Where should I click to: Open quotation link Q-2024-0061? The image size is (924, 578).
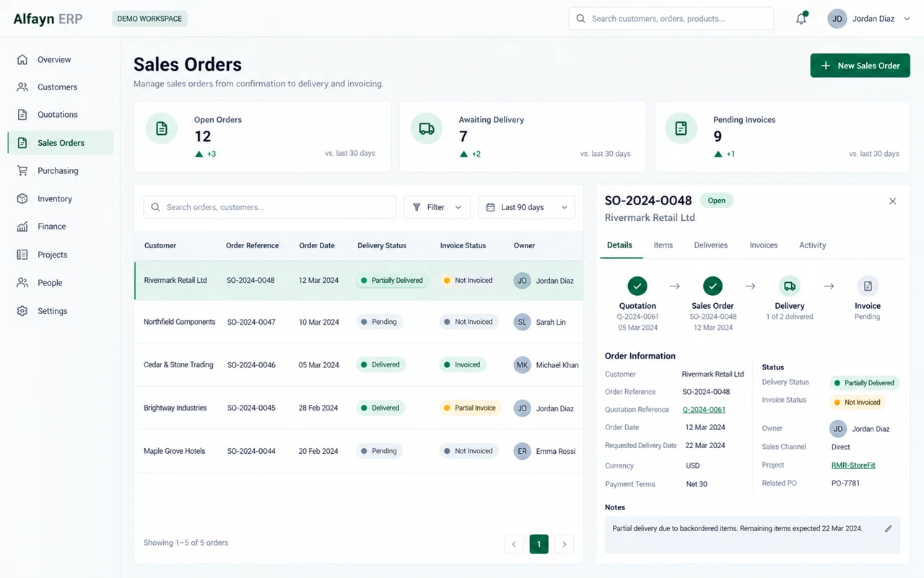click(704, 410)
